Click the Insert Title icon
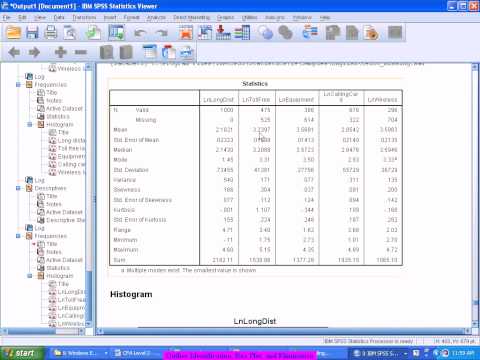480x360 pixels. point(169,52)
